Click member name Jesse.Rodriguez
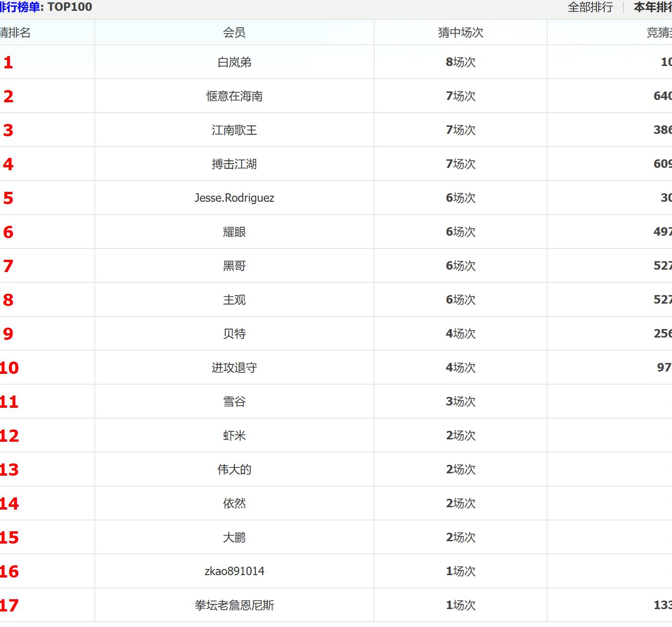 [x=234, y=198]
